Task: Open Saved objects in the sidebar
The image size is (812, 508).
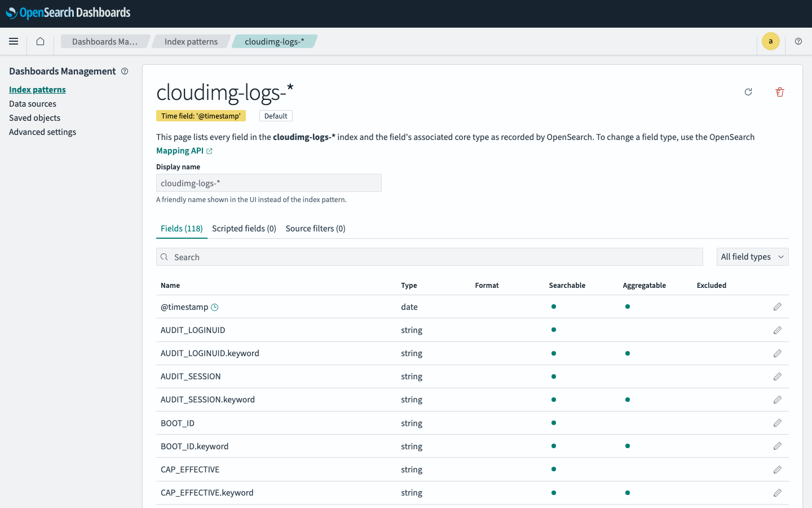Action: pos(34,118)
